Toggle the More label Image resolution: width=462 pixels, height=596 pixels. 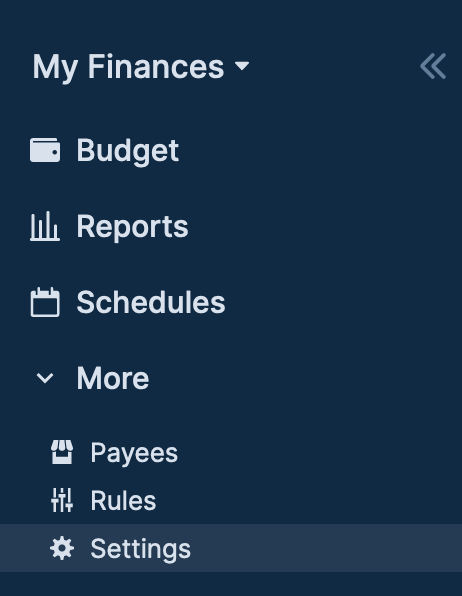tap(113, 378)
